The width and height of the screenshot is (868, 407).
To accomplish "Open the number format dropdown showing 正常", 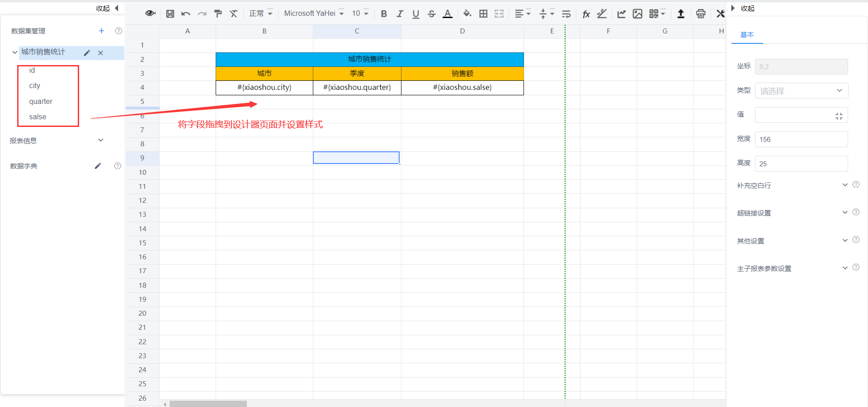I will click(x=261, y=14).
